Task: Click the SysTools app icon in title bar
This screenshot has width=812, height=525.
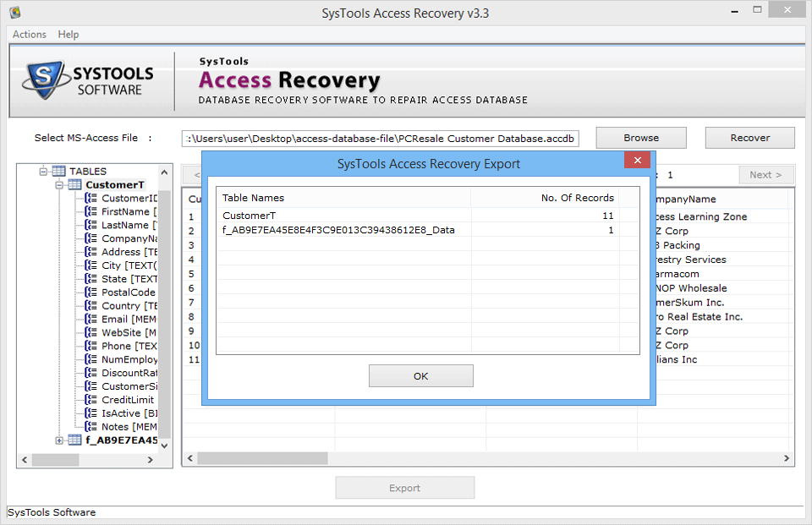Action: click(x=15, y=12)
